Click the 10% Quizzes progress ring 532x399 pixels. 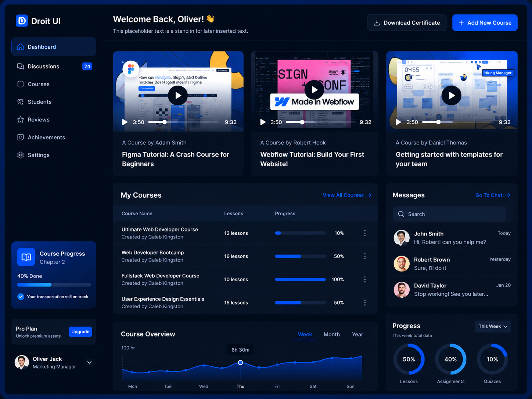tap(492, 359)
